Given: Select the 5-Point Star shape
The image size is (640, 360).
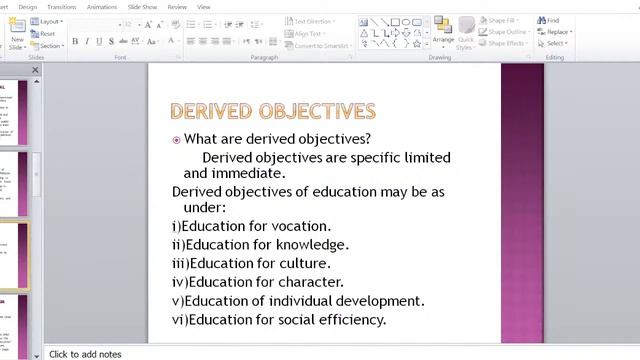Looking at the screenshot, I should [x=417, y=44].
